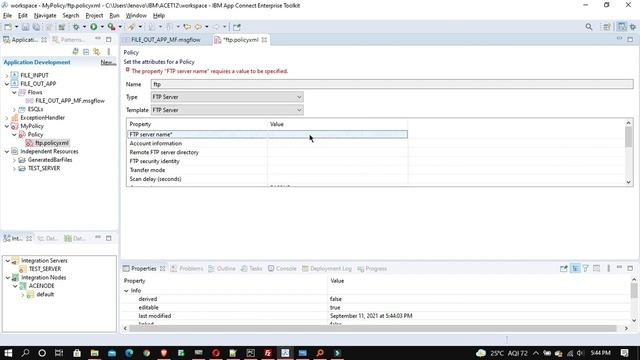Toggle Show Categories in Properties view
The height and width of the screenshot is (360, 640).
pyautogui.click(x=575, y=268)
